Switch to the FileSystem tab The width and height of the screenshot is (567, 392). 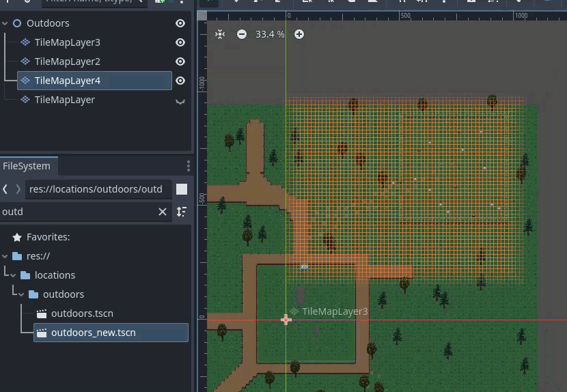[27, 166]
